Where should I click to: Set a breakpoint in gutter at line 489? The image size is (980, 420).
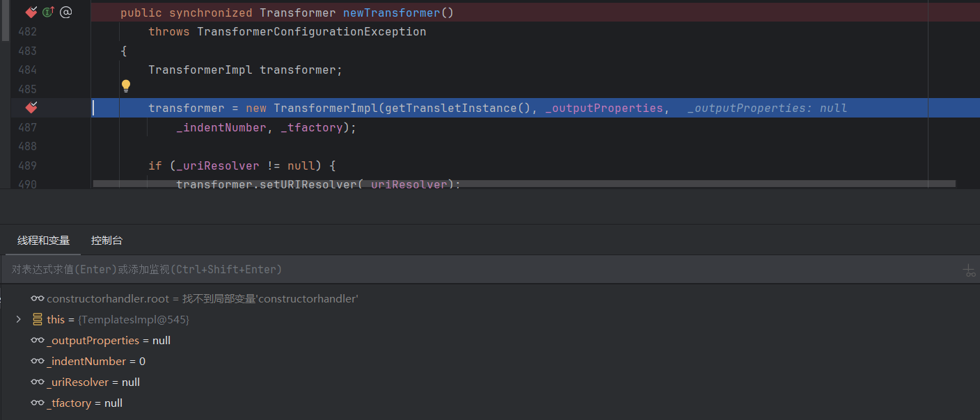pyautogui.click(x=31, y=165)
